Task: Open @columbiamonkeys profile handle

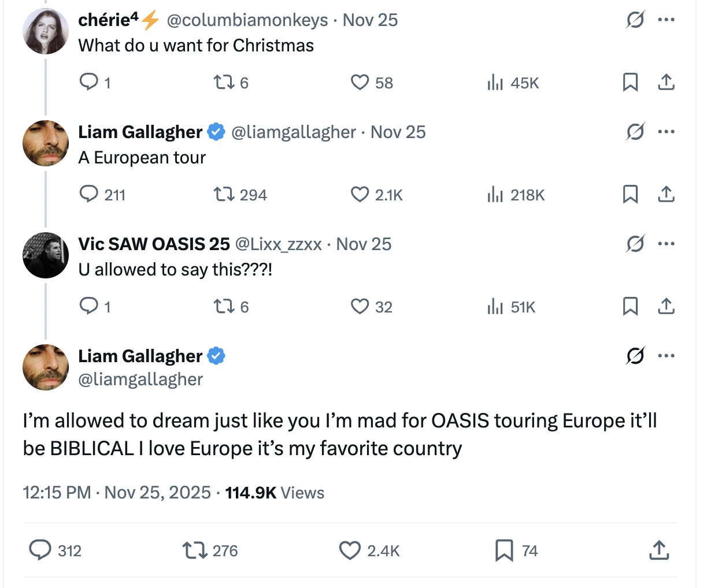Action: 247,20
